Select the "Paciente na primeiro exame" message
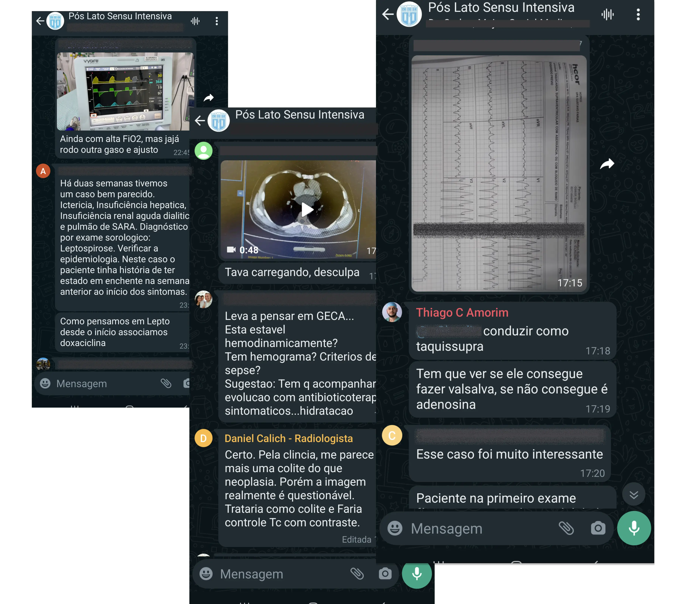 (x=512, y=498)
